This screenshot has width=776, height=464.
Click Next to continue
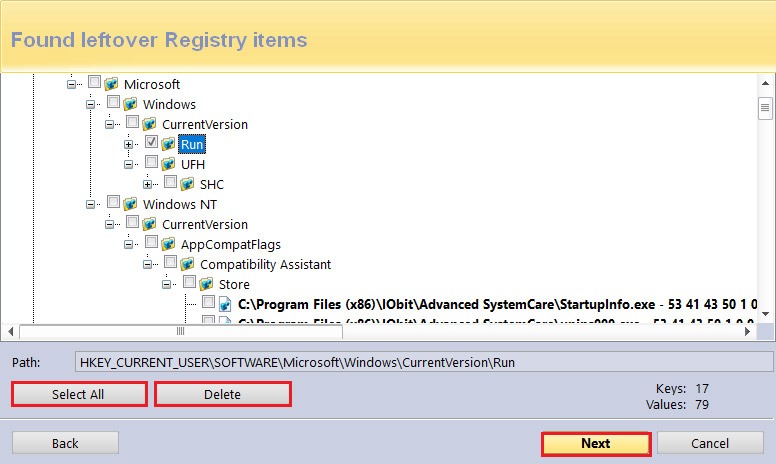(x=596, y=443)
